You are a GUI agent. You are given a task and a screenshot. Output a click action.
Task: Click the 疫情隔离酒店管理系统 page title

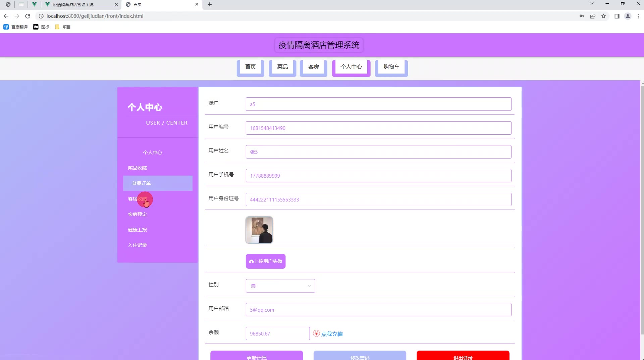(x=319, y=45)
